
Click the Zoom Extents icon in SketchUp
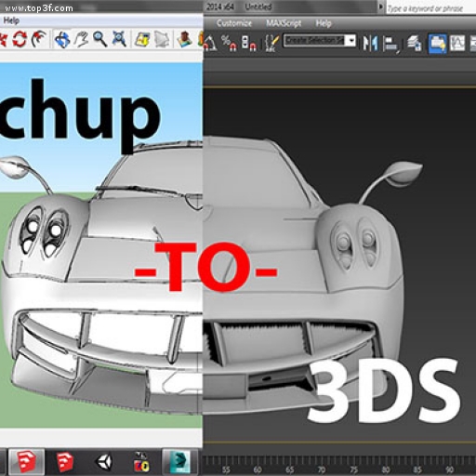click(x=119, y=39)
